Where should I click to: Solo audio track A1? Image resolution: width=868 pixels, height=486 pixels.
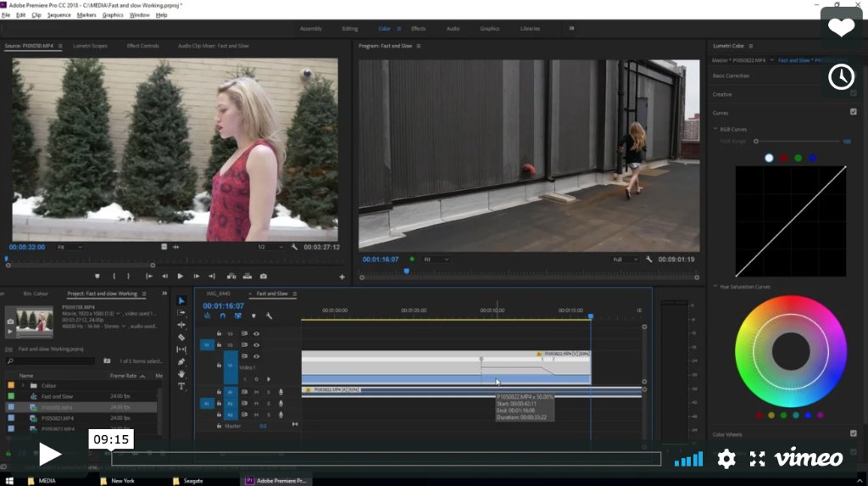click(x=269, y=392)
